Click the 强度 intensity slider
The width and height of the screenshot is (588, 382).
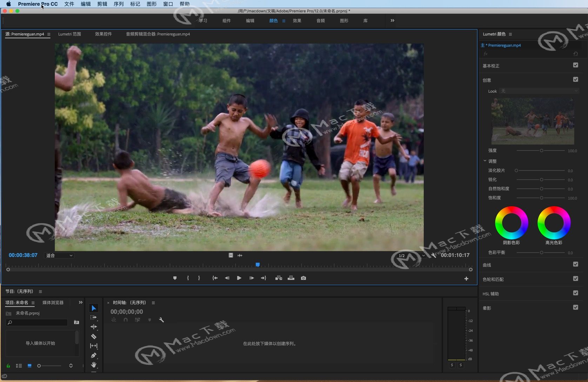pyautogui.click(x=541, y=150)
